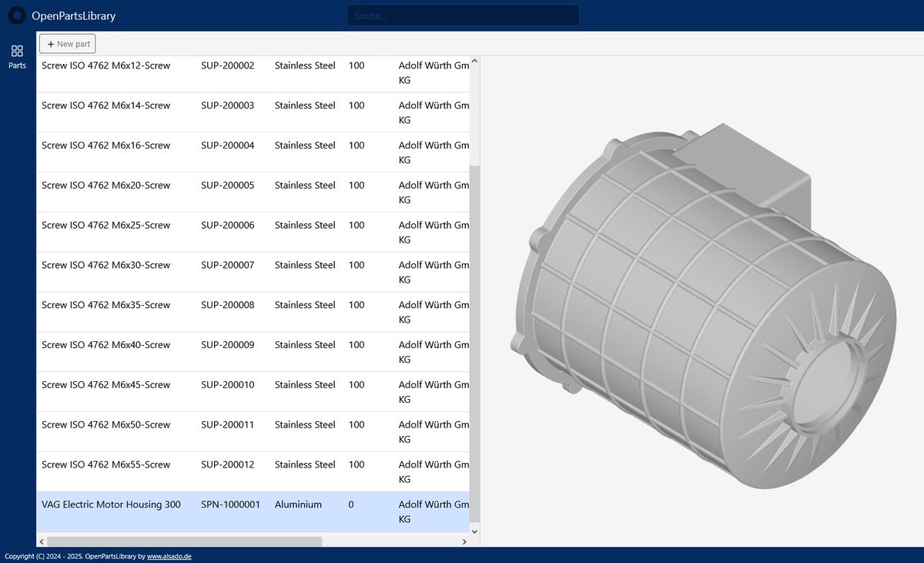Click part number SUP-200003
The width and height of the screenshot is (924, 563).
[227, 106]
